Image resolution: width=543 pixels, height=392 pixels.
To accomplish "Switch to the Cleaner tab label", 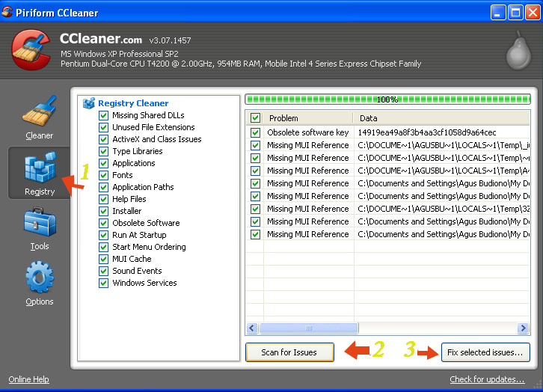I will (40, 135).
